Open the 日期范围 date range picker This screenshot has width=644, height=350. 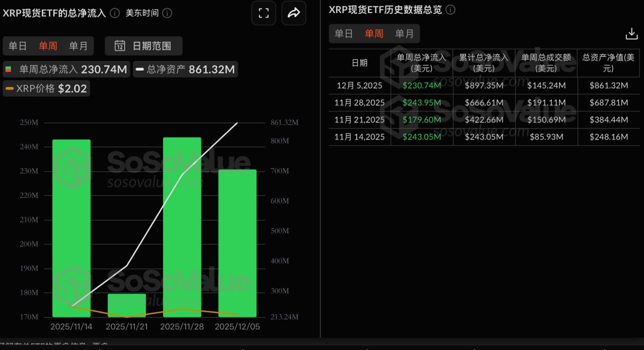144,46
